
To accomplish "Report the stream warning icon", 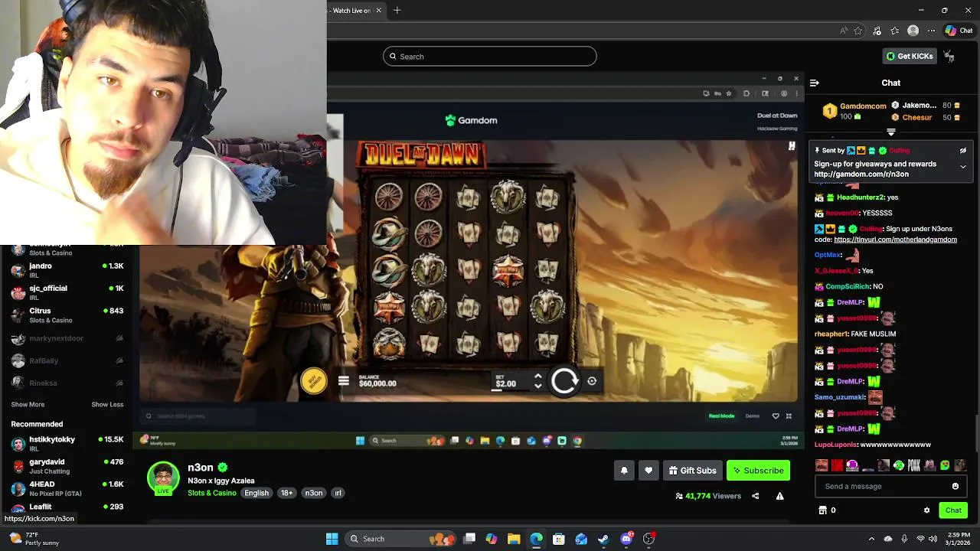I will coord(779,496).
